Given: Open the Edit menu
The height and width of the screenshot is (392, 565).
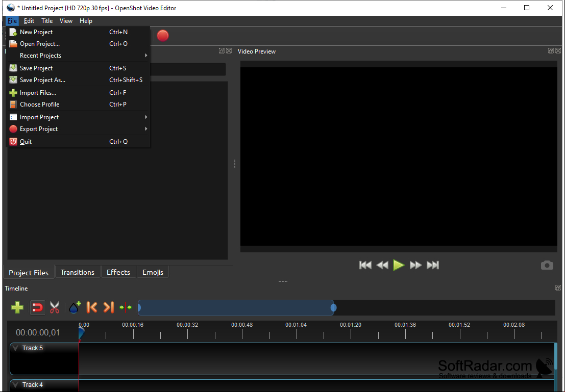Looking at the screenshot, I should click(x=29, y=21).
